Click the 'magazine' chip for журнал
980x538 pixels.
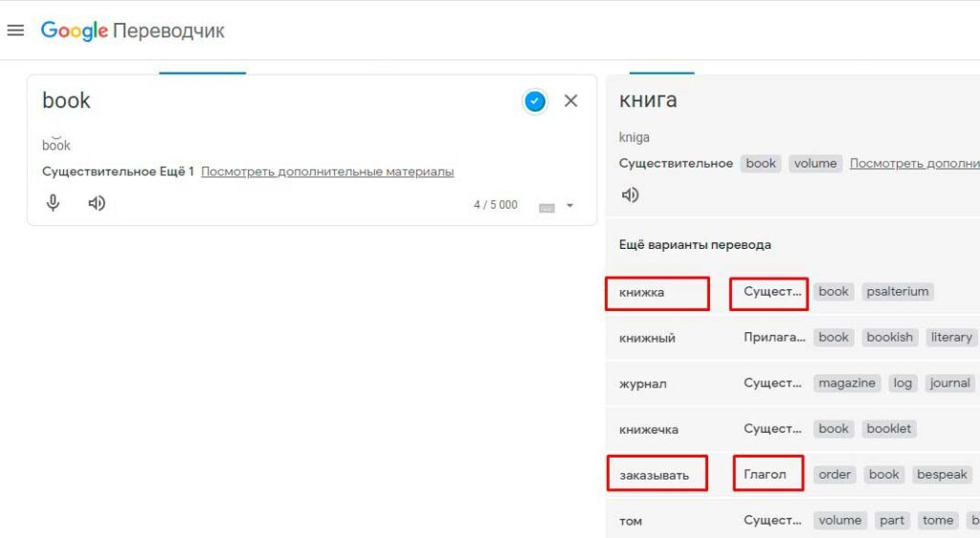[x=847, y=383]
